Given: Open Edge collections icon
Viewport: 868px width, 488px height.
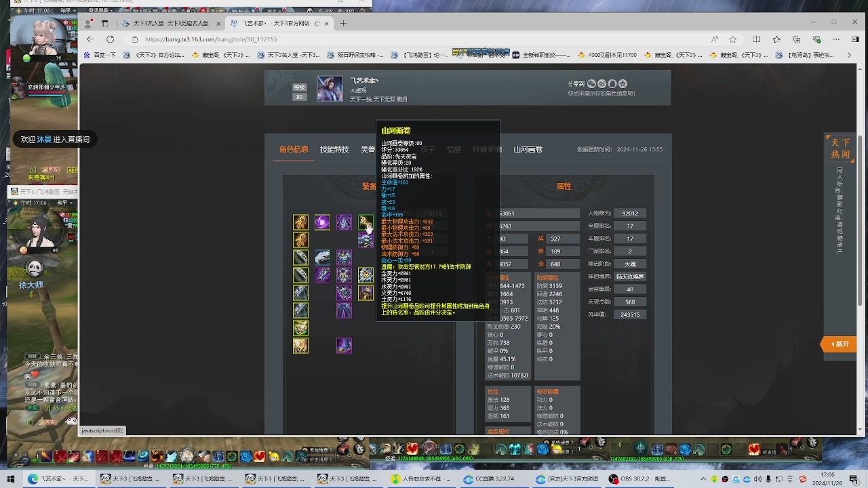Looking at the screenshot, I should pyautogui.click(x=797, y=39).
